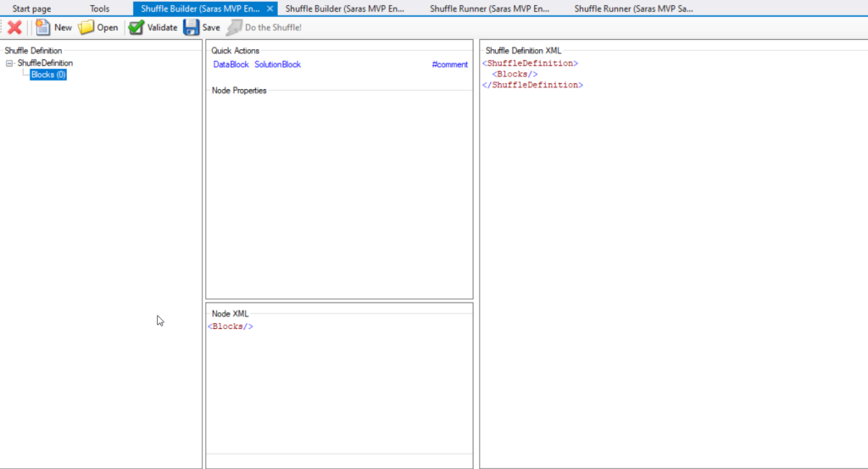This screenshot has width=868, height=469.
Task: Validate the shuffle definition with the checkmark icon
Action: [153, 27]
